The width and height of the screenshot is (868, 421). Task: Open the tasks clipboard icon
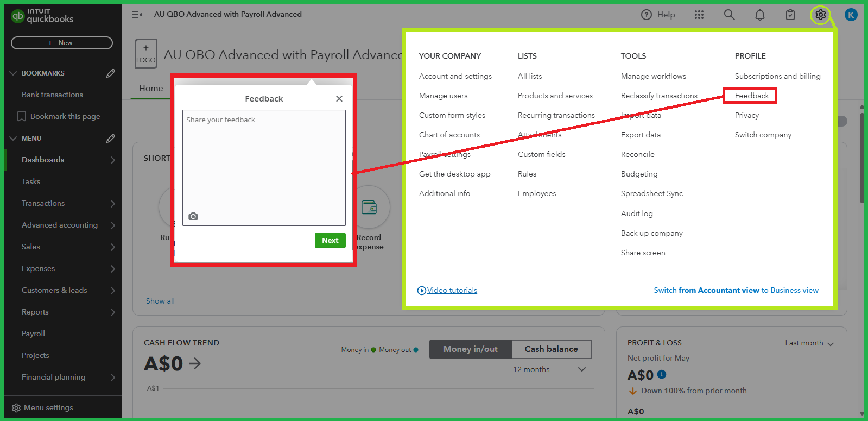click(790, 15)
